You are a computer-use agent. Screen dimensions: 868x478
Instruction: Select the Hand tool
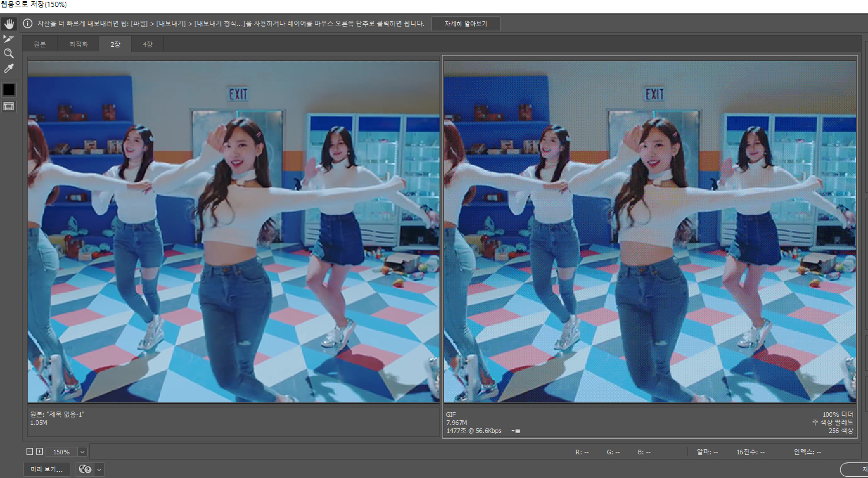pos(9,24)
